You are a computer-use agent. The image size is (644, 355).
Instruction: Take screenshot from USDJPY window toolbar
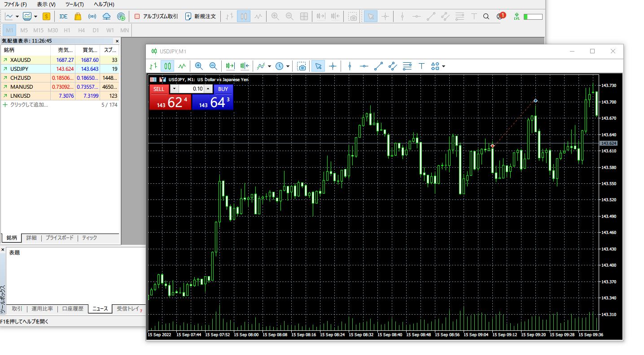(302, 66)
